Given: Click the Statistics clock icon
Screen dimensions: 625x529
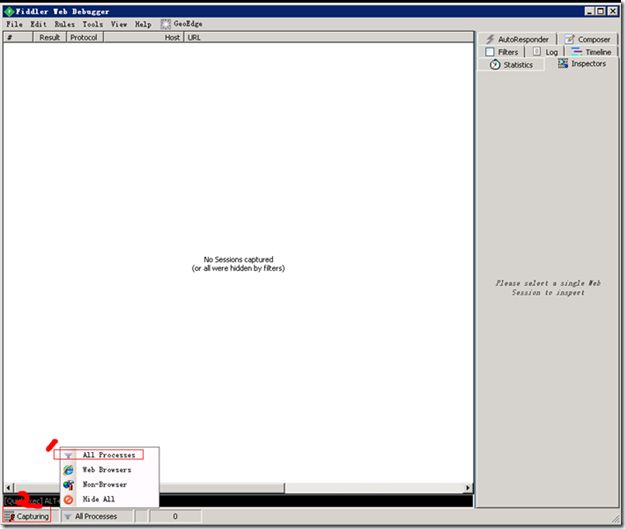Looking at the screenshot, I should 495,65.
